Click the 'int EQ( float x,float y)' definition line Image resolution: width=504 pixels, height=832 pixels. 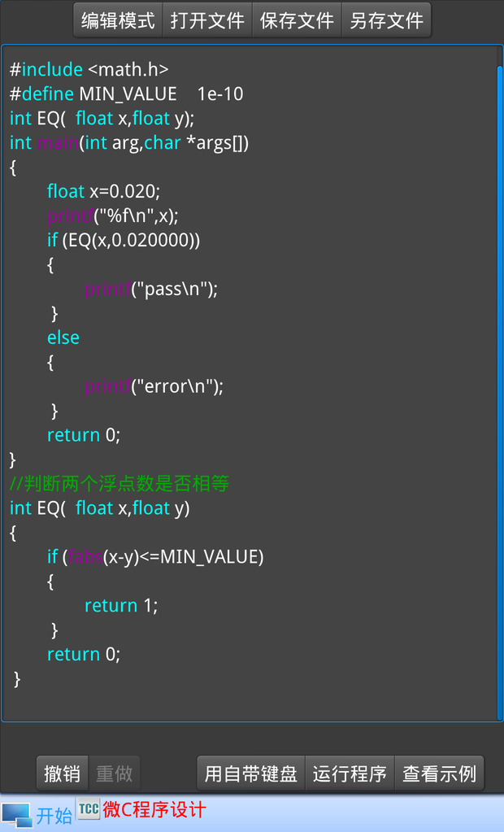tap(100, 508)
